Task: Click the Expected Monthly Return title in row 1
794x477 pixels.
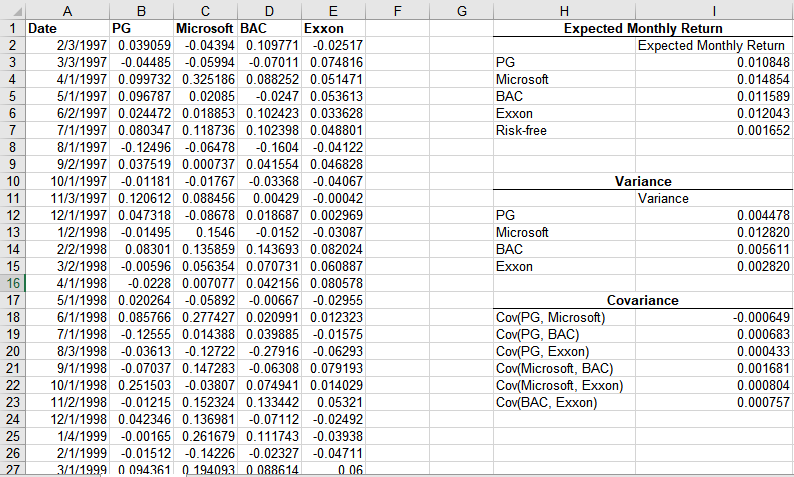Action: point(643,28)
